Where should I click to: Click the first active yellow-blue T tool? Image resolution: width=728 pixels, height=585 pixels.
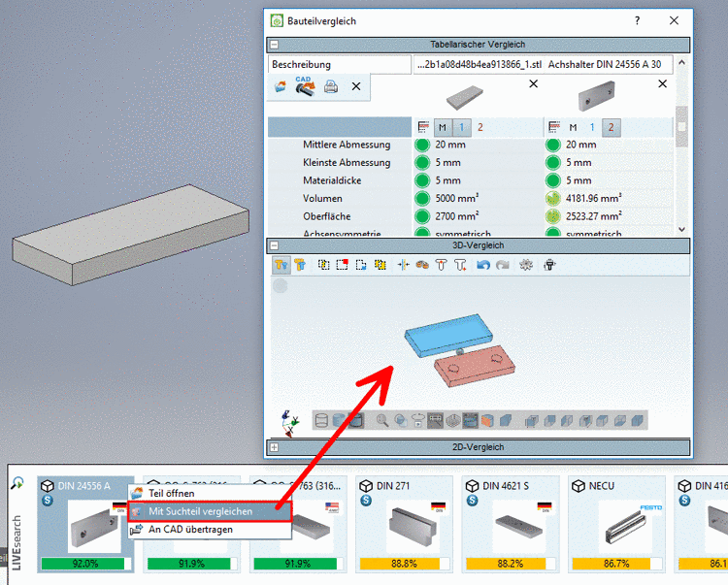tap(281, 265)
